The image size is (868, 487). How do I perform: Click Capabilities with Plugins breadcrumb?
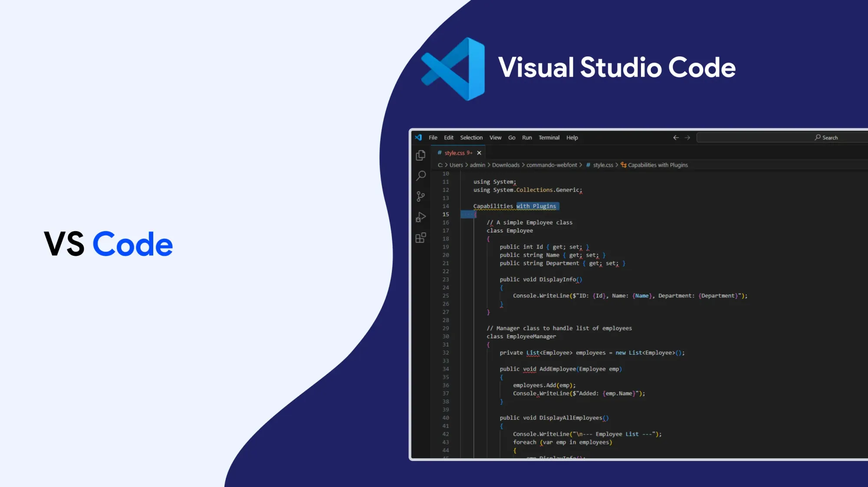pos(654,165)
